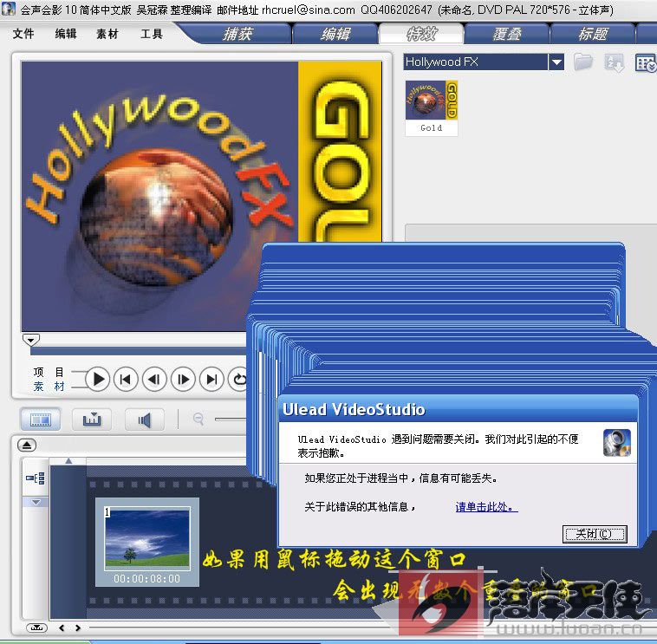The height and width of the screenshot is (644, 657).
Task: Click the load folder icon in library
Action: (x=582, y=62)
